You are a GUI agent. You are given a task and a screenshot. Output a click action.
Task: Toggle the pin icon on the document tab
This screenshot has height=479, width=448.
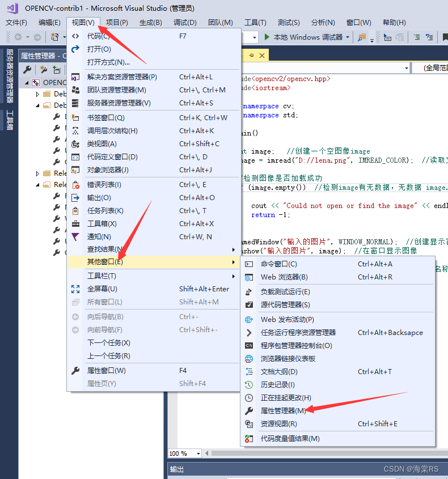[x=251, y=56]
